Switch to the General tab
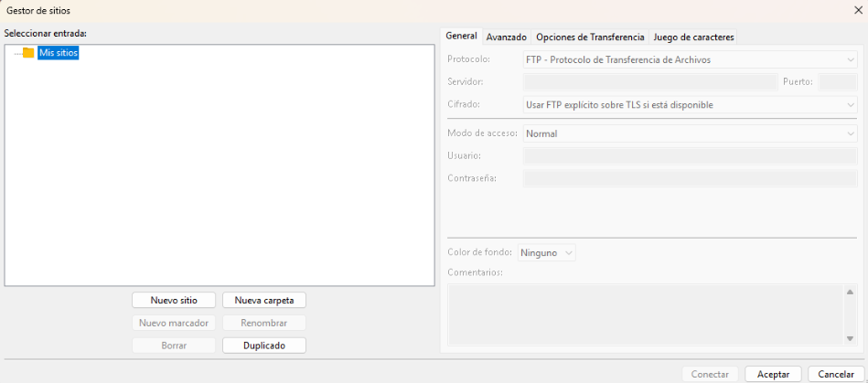The image size is (868, 383). click(x=461, y=37)
